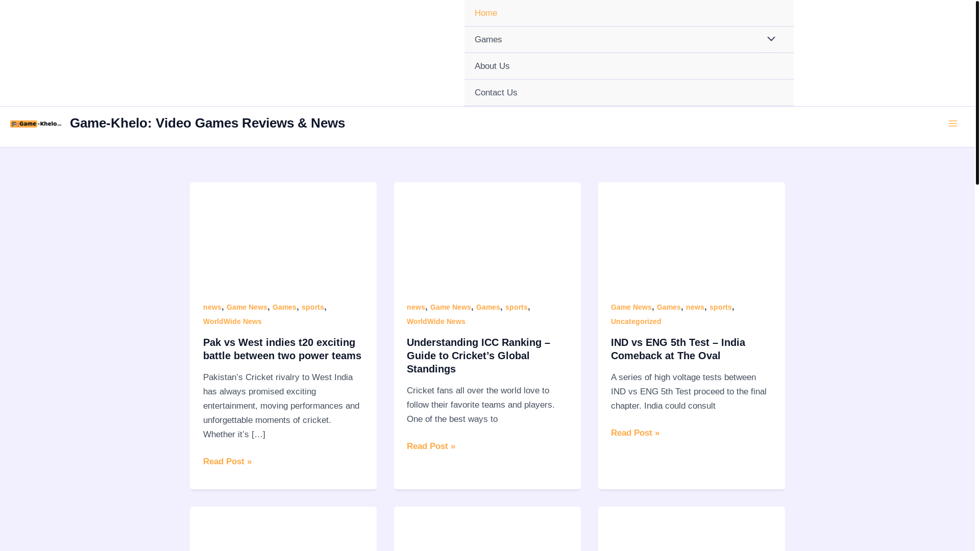Screen dimensions: 980x551
Task: Click Read Post for IND vs ENG 5th Test
Action: [635, 433]
